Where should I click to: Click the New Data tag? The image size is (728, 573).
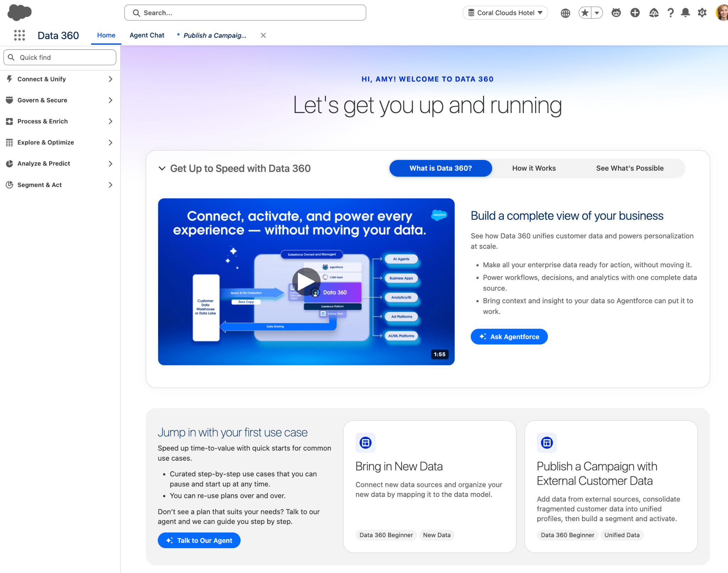437,535
